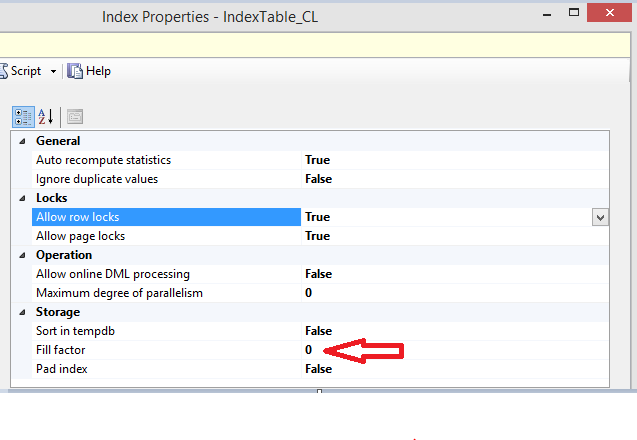Collapse the Storage category

click(24, 312)
